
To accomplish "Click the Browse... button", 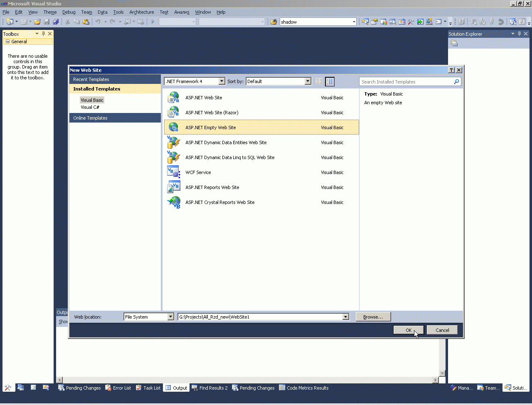I will click(373, 317).
